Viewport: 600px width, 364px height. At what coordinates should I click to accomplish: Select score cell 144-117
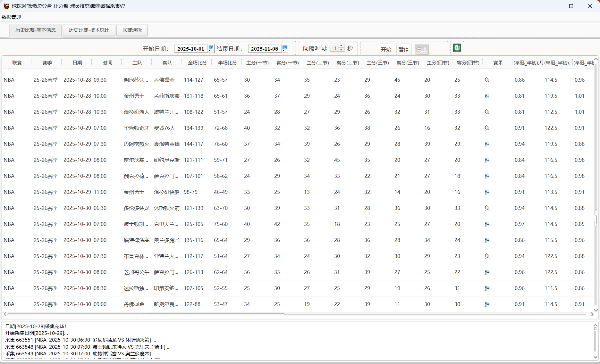tap(194, 144)
